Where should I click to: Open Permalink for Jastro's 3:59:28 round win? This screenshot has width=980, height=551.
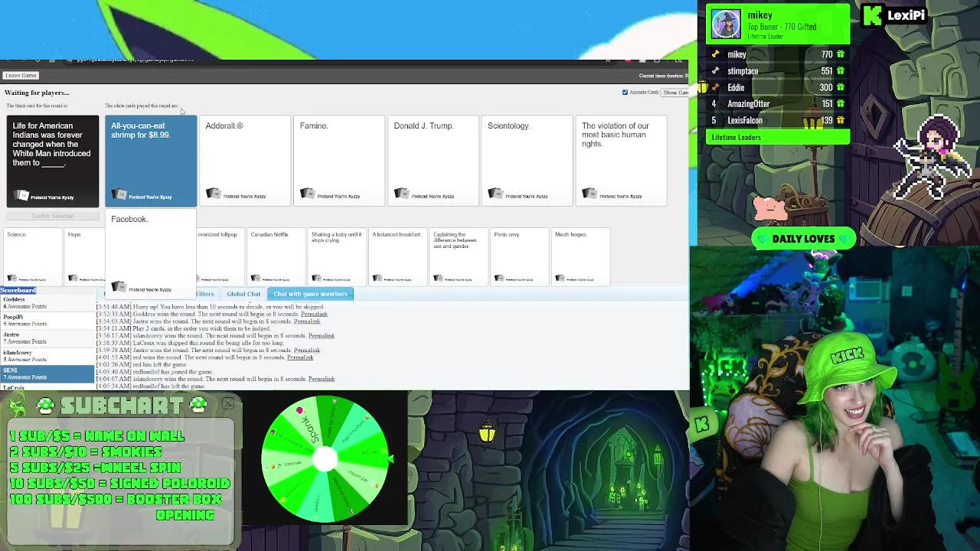(307, 350)
